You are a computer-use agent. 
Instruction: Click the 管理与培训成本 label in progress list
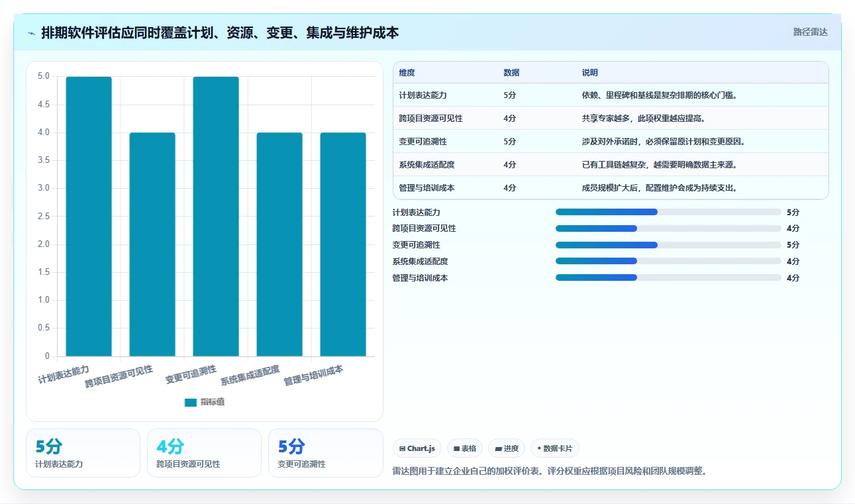[421, 278]
